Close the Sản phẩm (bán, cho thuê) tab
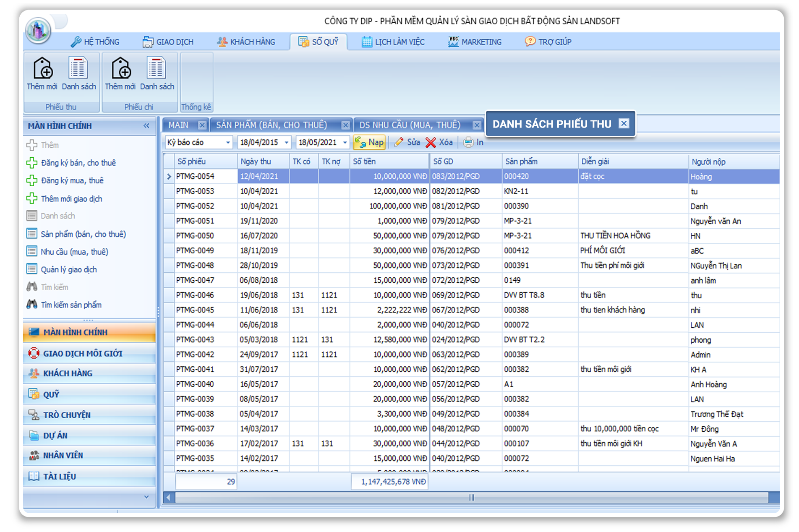This screenshot has width=799, height=532. (345, 125)
